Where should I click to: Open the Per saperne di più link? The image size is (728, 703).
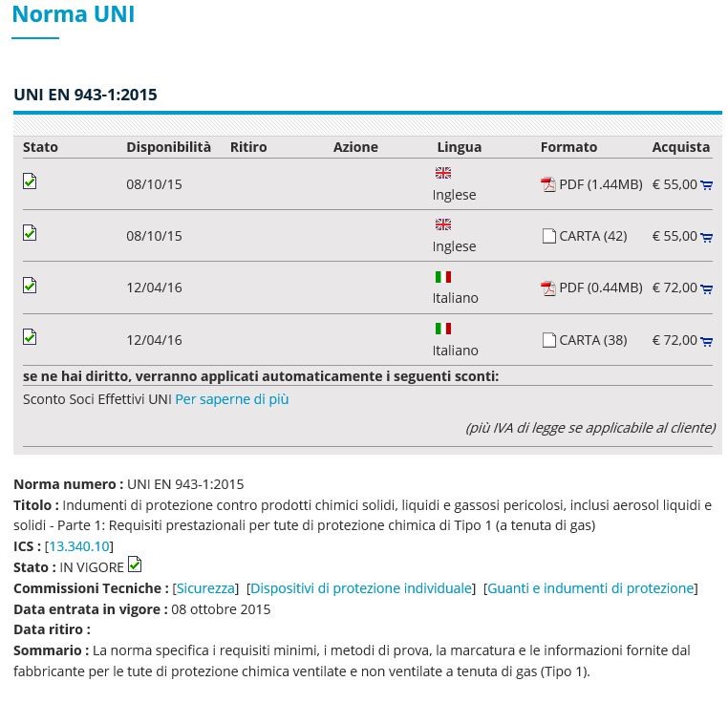tap(231, 399)
